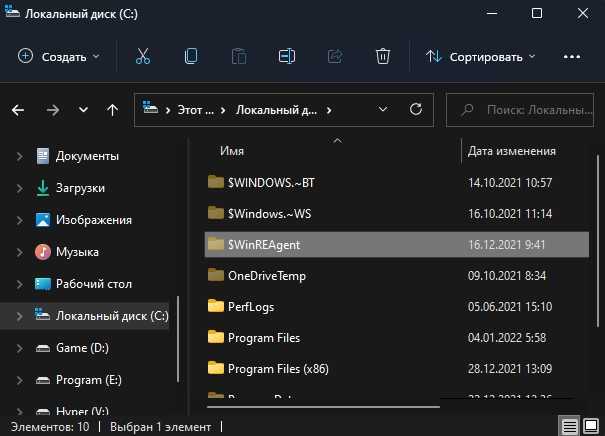
Task: Switch to large icons view layout
Action: (591, 426)
